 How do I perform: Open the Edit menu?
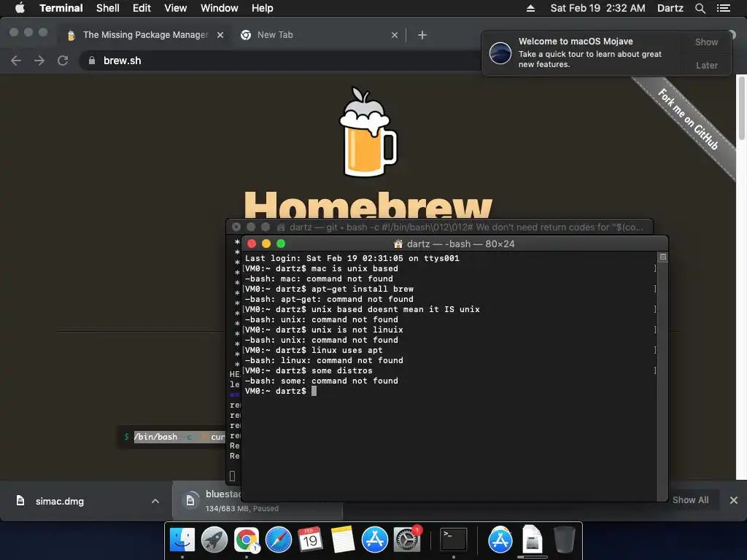(142, 8)
